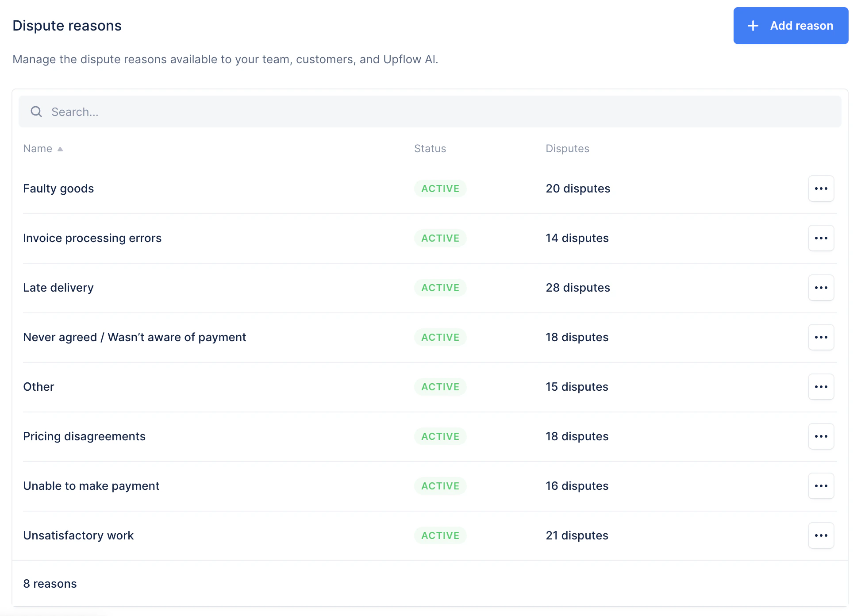The width and height of the screenshot is (861, 616).
Task: Click the 21 disputes count
Action: point(577,535)
